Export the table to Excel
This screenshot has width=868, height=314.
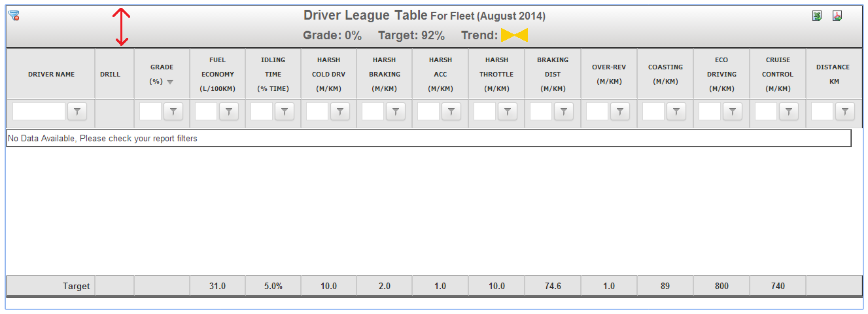coord(817,16)
